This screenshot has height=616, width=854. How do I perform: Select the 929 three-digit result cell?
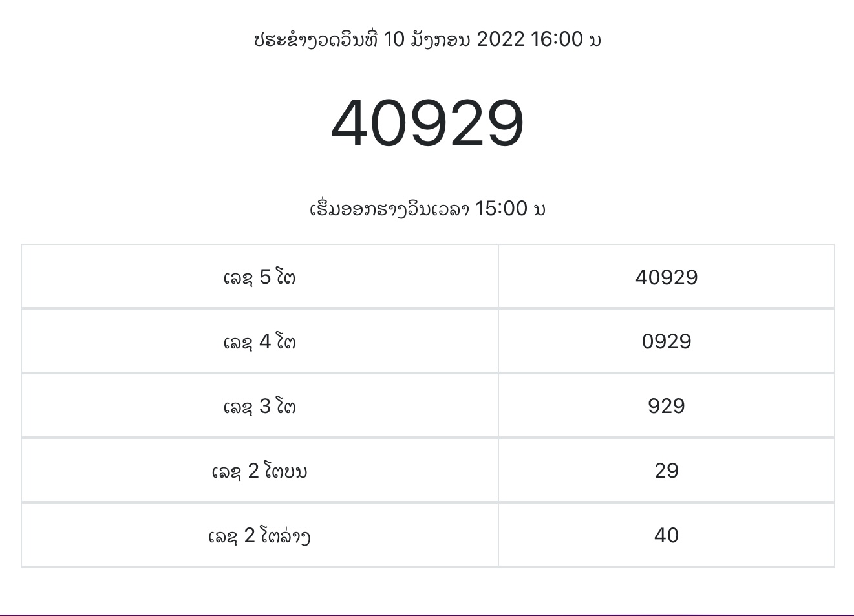[667, 406]
